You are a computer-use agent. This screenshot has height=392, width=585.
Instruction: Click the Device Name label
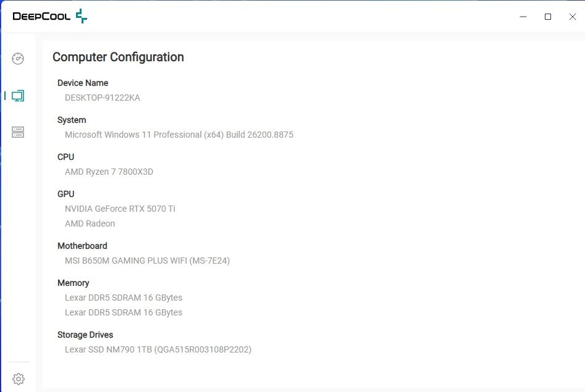click(83, 83)
